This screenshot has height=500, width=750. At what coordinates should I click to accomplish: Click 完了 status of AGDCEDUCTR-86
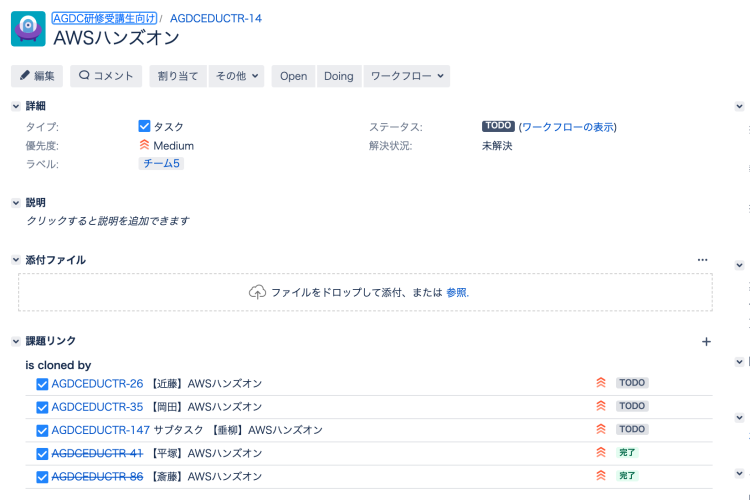coord(627,476)
